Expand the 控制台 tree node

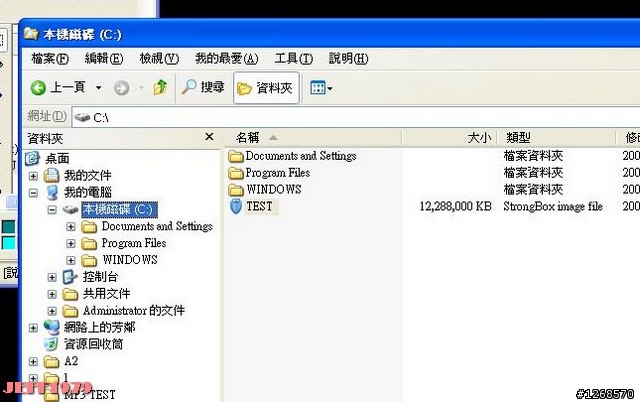(x=52, y=278)
